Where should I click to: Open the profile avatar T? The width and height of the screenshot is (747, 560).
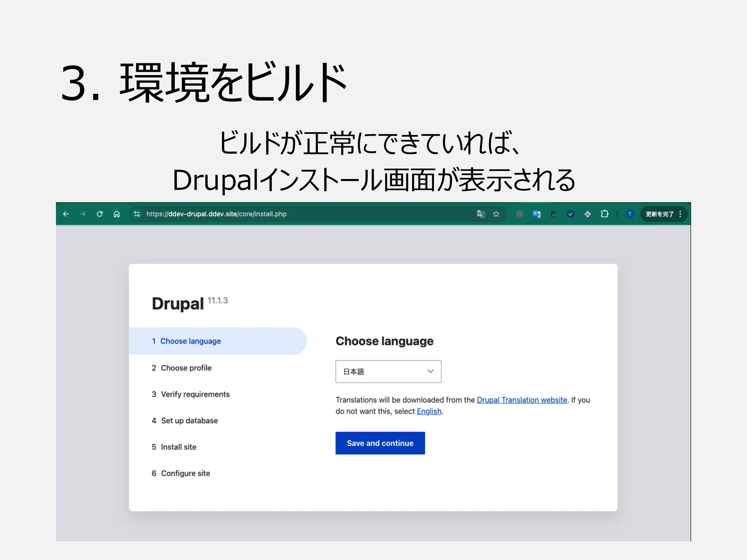[630, 214]
